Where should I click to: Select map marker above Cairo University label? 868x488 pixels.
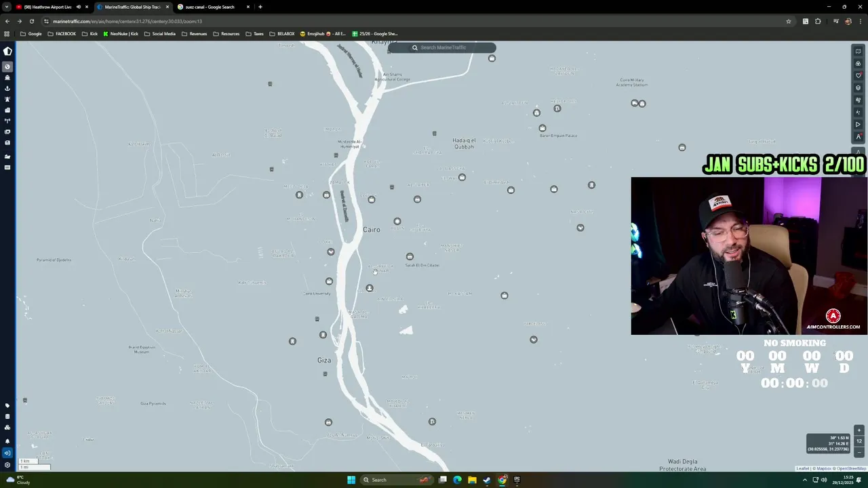[329, 281]
